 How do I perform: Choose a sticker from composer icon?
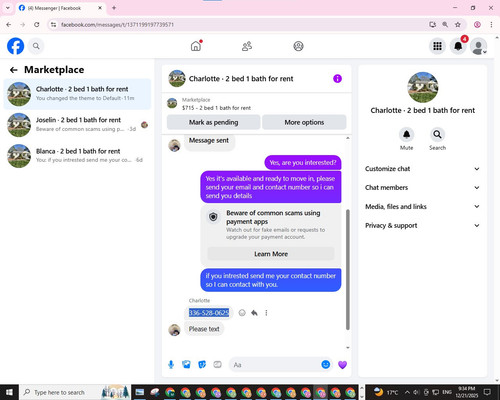[202, 365]
